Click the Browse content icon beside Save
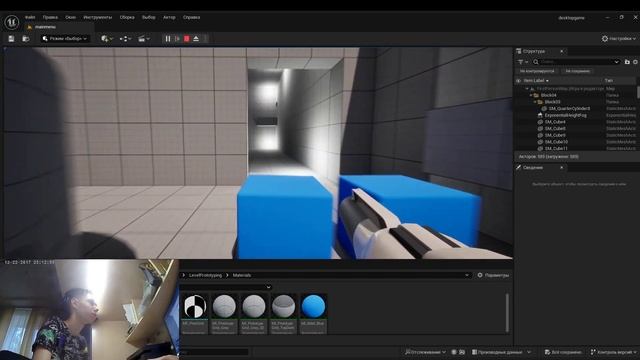 point(26,39)
